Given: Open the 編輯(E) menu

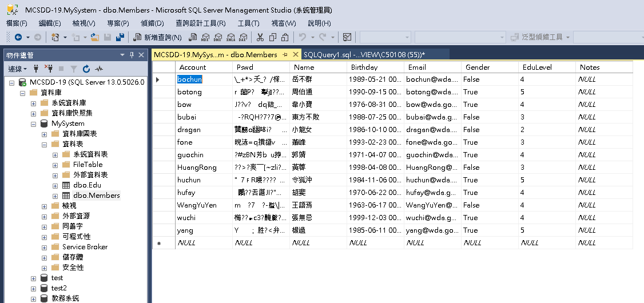Looking at the screenshot, I should click(50, 23).
